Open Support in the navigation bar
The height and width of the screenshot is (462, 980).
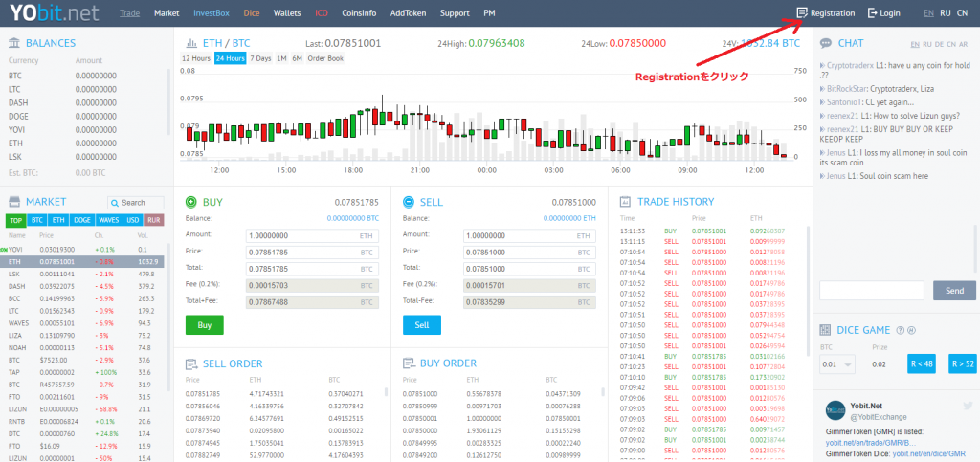[455, 13]
